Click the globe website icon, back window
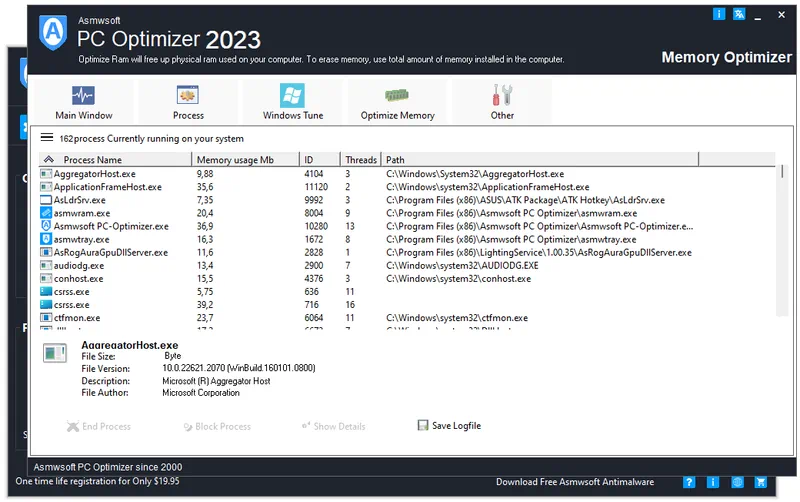This screenshot has height=502, width=800. click(737, 482)
